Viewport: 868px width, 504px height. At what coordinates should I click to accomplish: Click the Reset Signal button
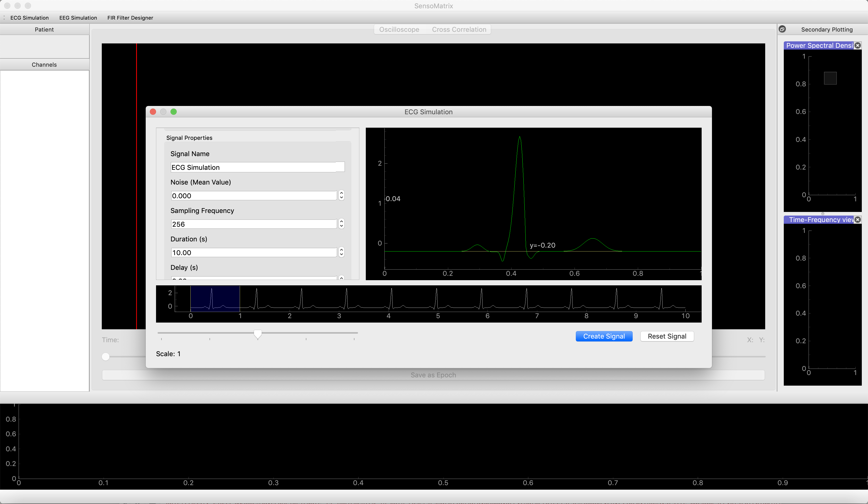(x=667, y=336)
